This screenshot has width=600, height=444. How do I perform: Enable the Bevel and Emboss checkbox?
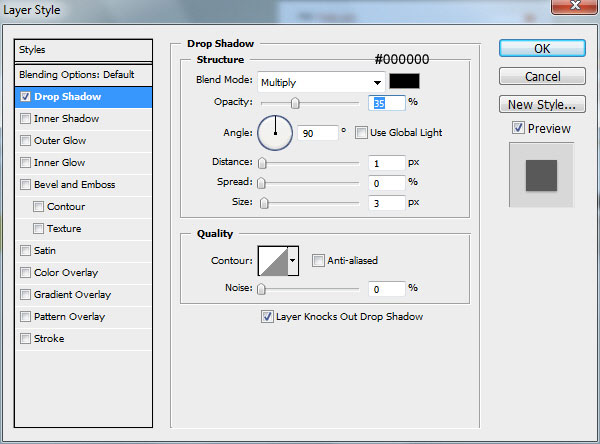pos(25,184)
